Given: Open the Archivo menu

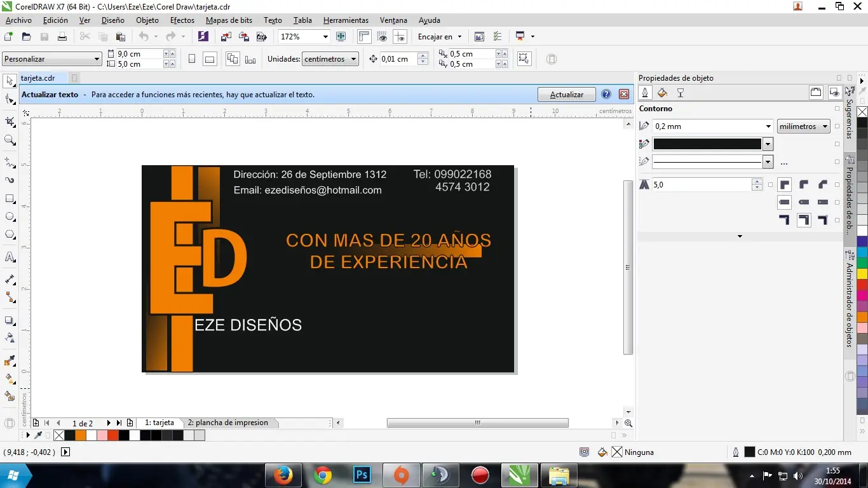Looking at the screenshot, I should (x=18, y=20).
